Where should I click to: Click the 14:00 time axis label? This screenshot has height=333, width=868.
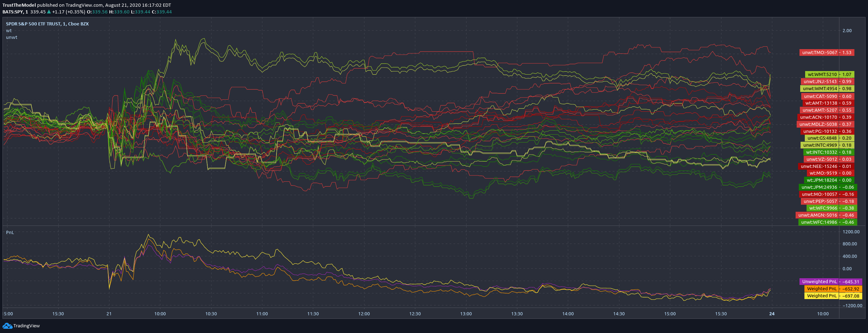568,314
